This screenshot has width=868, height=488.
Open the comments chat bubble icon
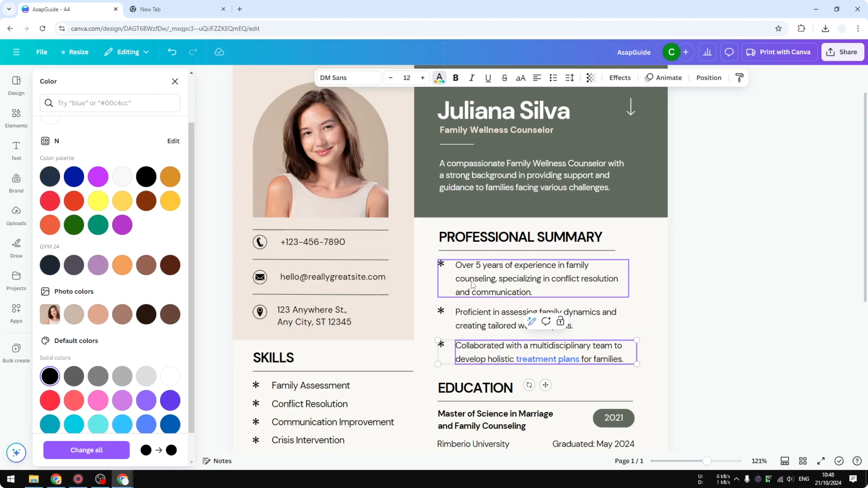tap(729, 52)
